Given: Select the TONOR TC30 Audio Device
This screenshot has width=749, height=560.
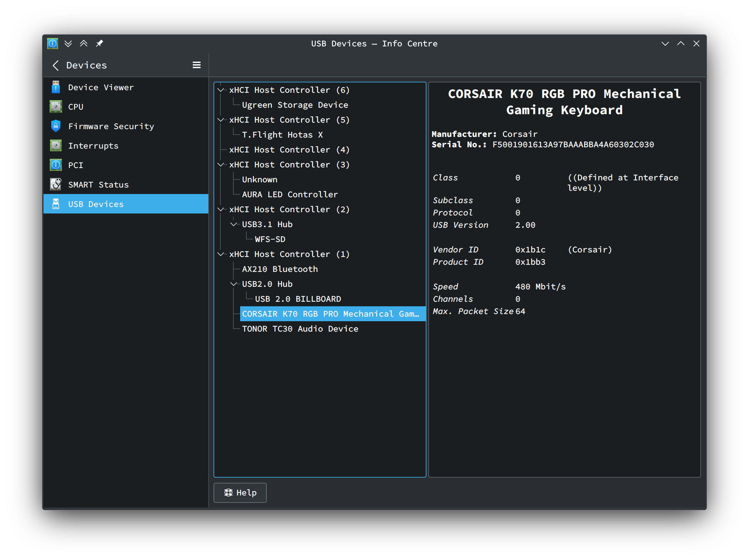Looking at the screenshot, I should point(300,328).
